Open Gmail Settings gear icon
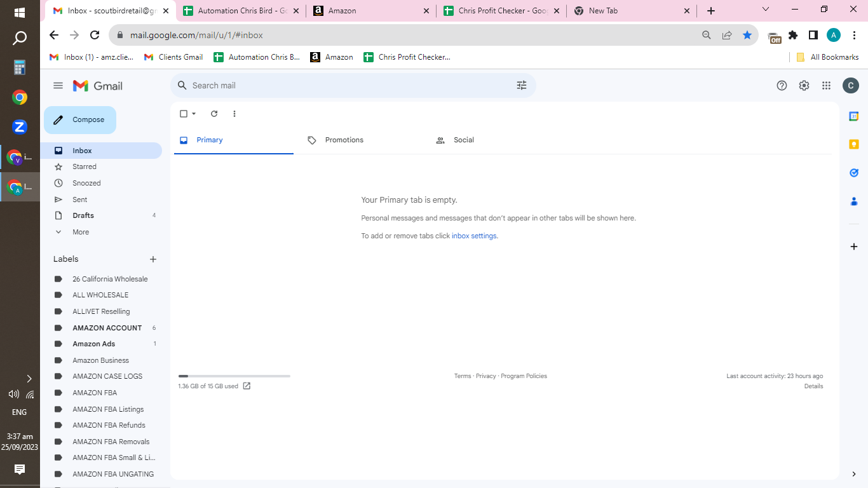 coord(804,86)
